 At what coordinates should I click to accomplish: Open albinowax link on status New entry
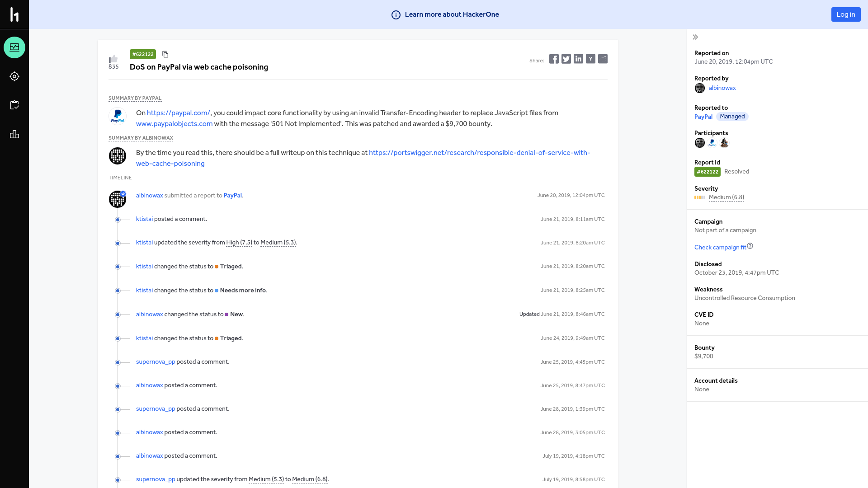[149, 314]
